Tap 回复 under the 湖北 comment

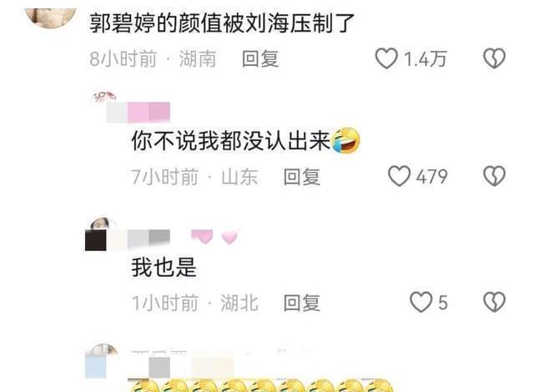(x=302, y=303)
